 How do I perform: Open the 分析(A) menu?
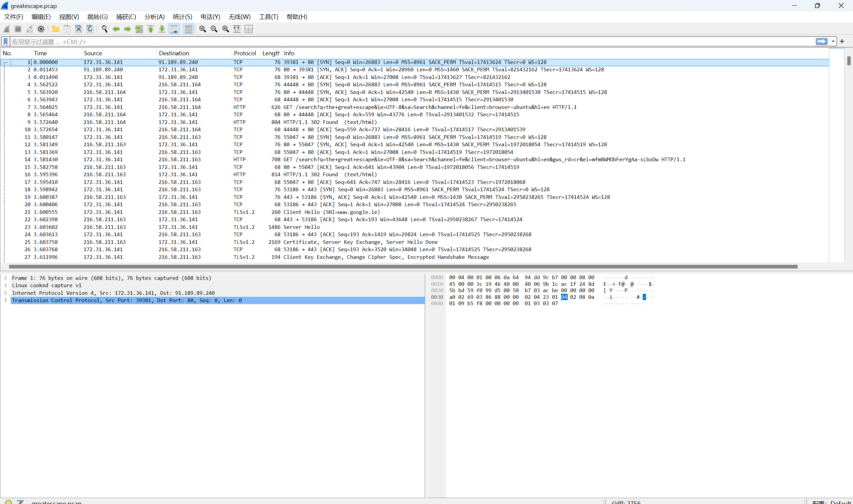tap(155, 17)
